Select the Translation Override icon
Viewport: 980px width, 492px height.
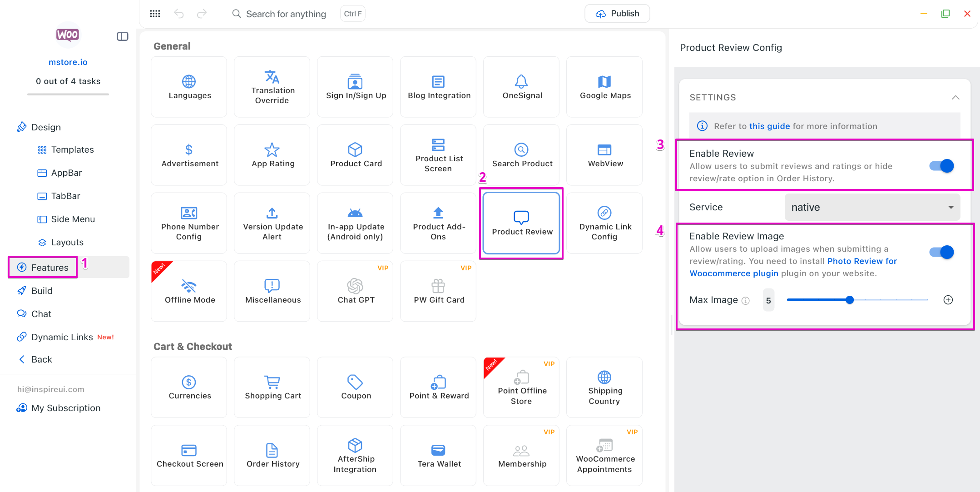pyautogui.click(x=272, y=77)
